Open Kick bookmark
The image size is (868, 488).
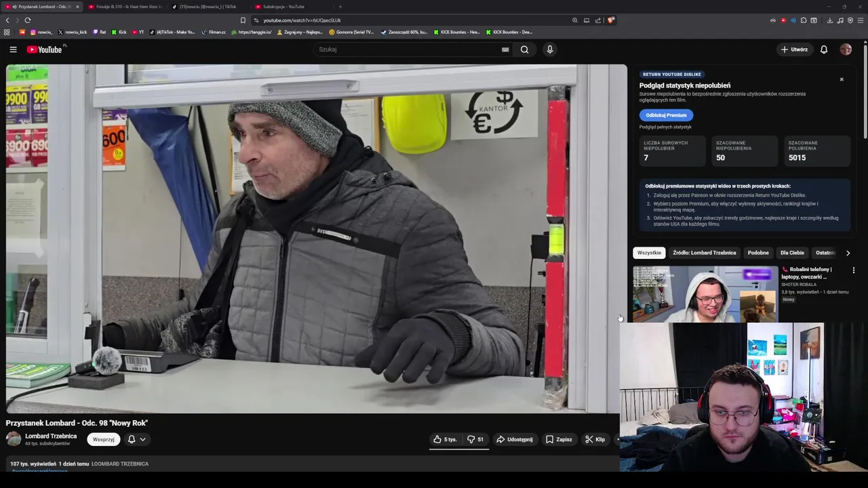click(x=119, y=32)
